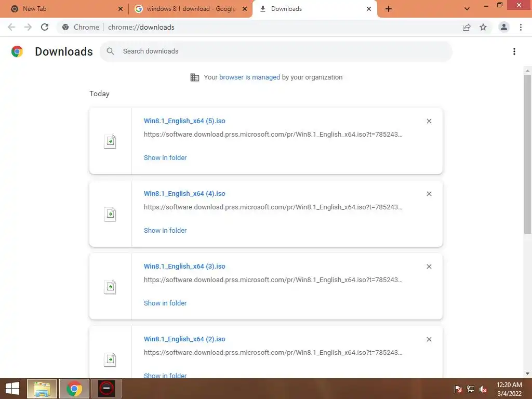Switch to windows 8.1 download Google tab

(191, 9)
